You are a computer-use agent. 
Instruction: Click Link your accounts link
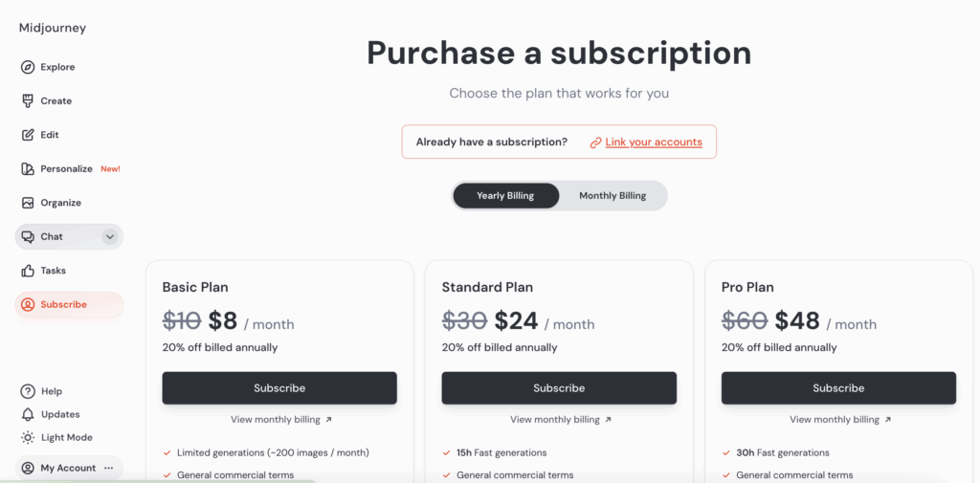point(654,143)
